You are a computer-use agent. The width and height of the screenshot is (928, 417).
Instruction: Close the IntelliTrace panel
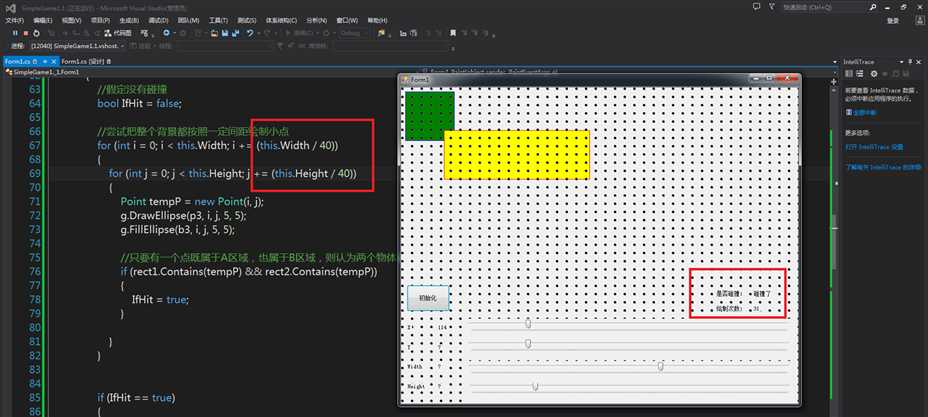[919, 62]
